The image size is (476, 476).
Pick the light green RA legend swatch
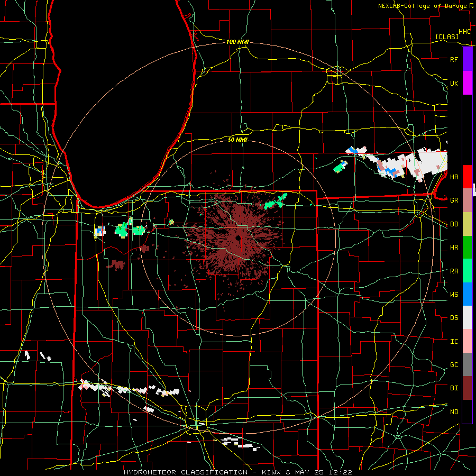tap(467, 271)
